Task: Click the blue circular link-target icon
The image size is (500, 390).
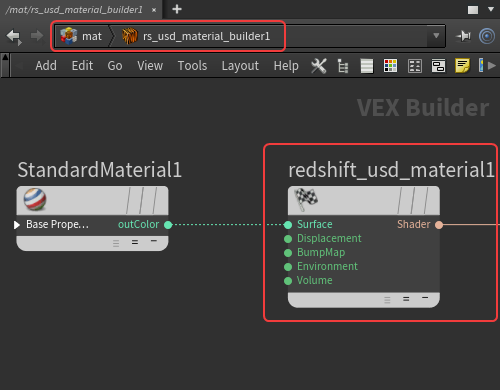Action: (x=487, y=36)
